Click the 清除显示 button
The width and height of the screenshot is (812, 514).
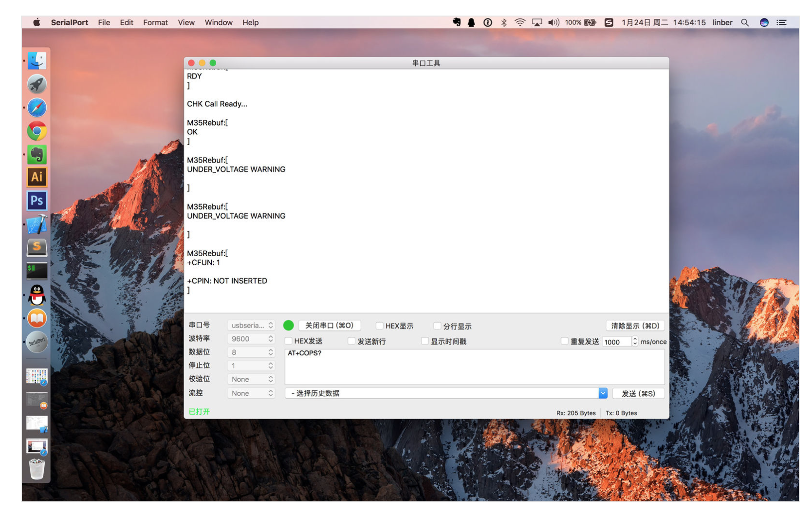(635, 326)
